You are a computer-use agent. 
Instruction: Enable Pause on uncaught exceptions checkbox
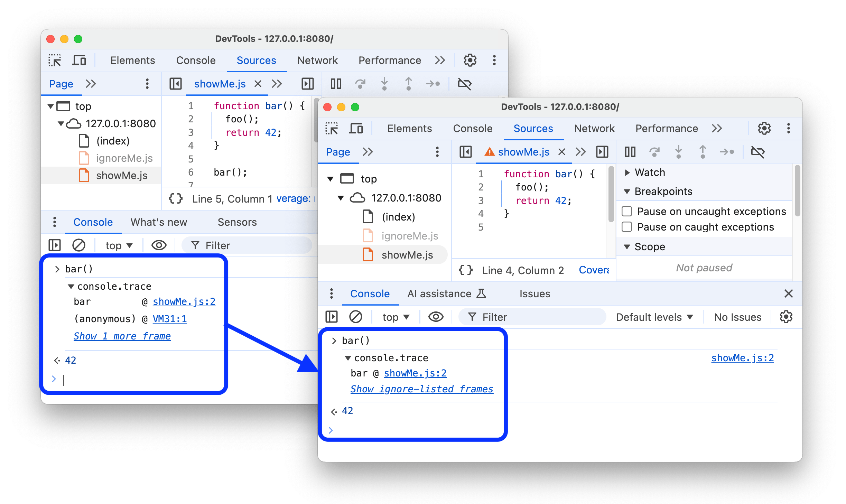tap(627, 211)
